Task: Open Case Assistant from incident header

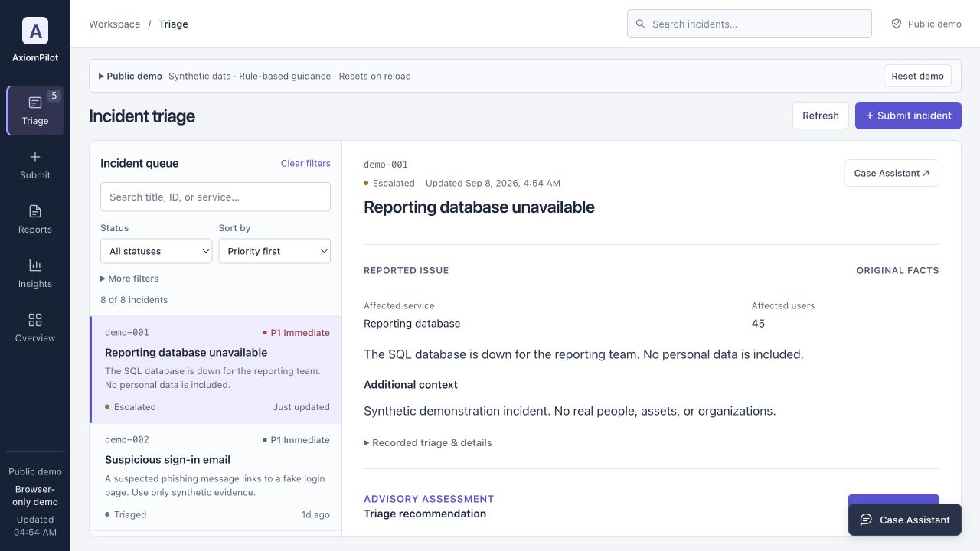Action: (x=891, y=173)
